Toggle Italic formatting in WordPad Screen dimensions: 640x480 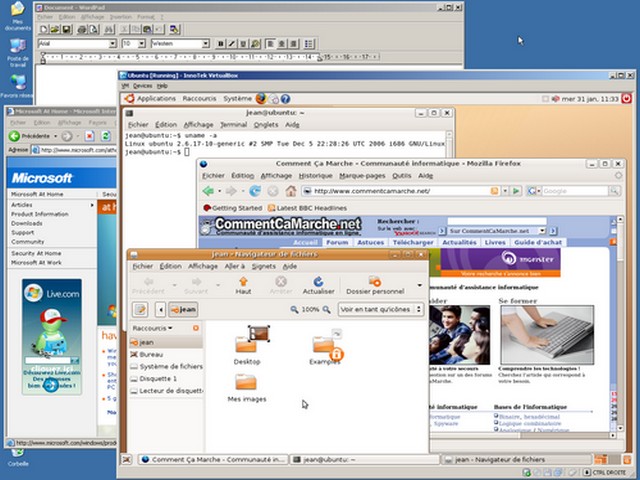(x=232, y=44)
